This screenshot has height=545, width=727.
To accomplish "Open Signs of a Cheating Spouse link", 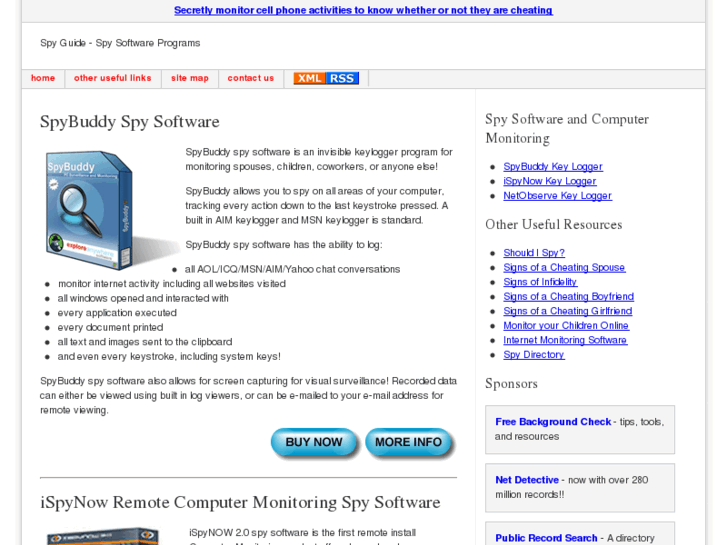I will (564, 268).
